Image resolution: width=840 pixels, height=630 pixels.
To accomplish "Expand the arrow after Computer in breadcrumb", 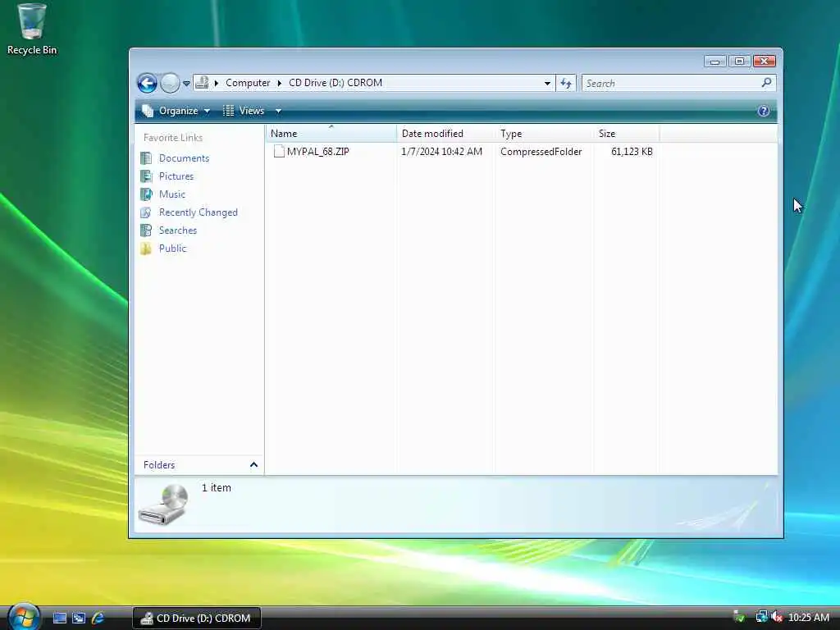I will point(279,83).
